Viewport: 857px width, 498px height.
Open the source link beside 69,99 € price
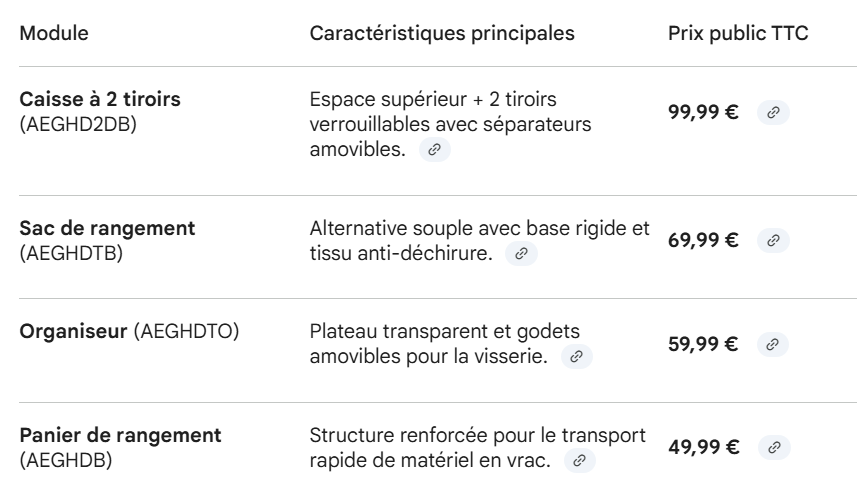(x=772, y=240)
